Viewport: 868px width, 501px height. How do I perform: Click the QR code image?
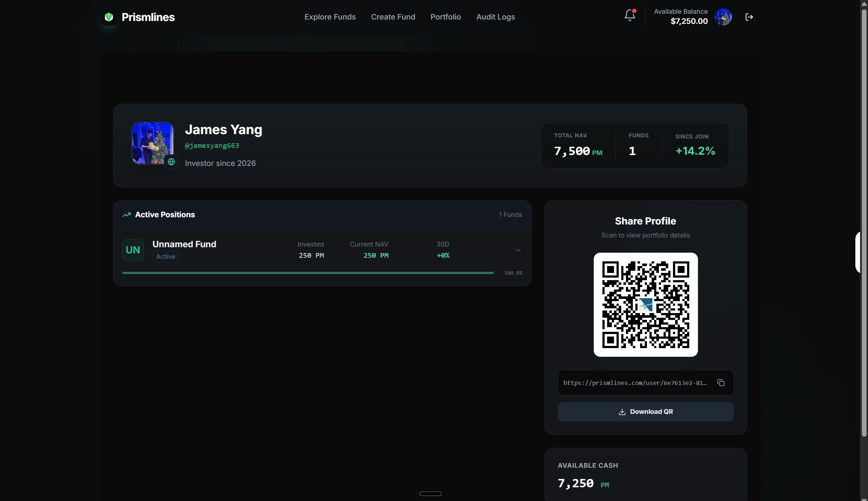click(645, 305)
